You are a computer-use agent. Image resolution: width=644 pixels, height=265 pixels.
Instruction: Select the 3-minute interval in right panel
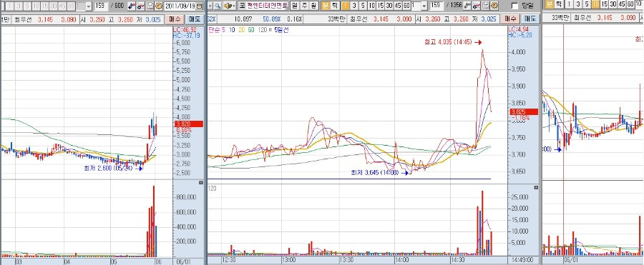(x=578, y=4)
